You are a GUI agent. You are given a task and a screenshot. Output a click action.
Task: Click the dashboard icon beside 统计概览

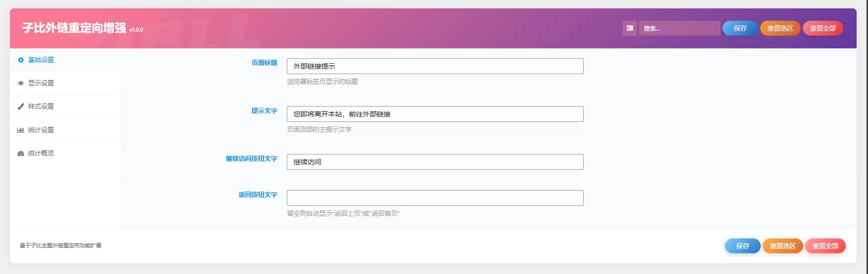tap(21, 154)
